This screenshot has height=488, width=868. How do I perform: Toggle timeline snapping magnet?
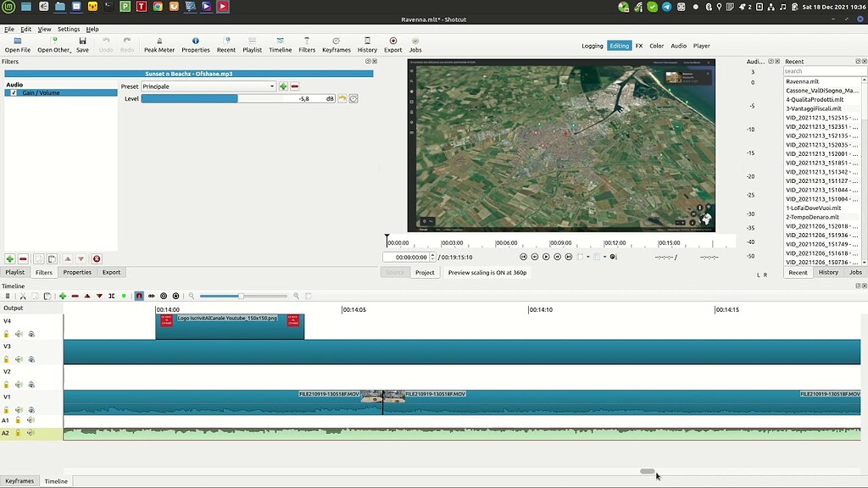[139, 296]
